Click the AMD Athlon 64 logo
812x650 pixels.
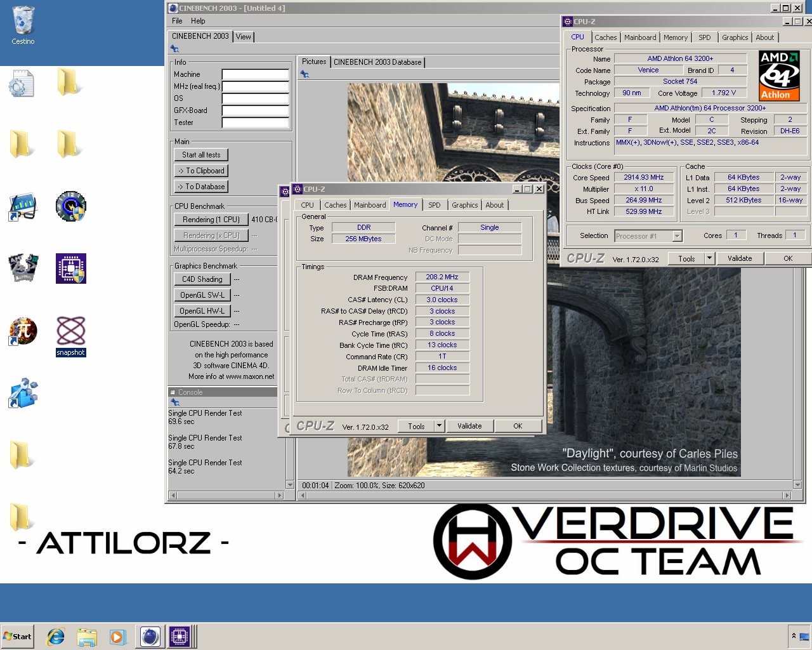(x=779, y=76)
